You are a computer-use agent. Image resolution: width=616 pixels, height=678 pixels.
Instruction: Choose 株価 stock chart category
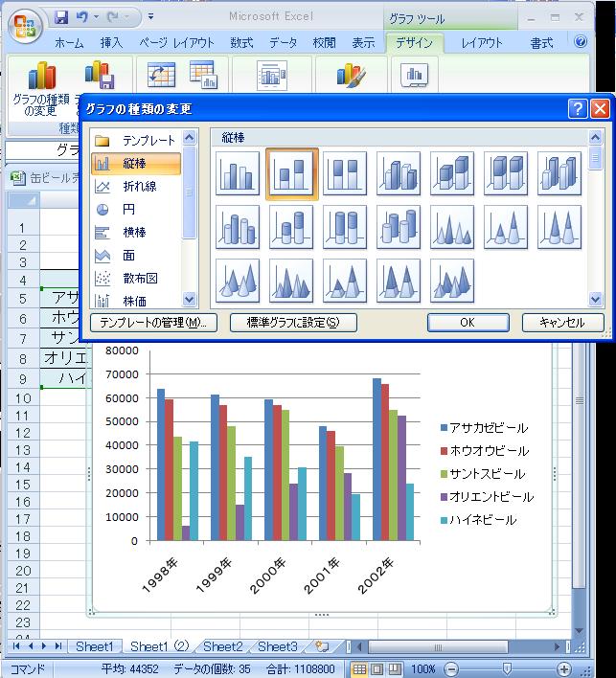point(136,301)
